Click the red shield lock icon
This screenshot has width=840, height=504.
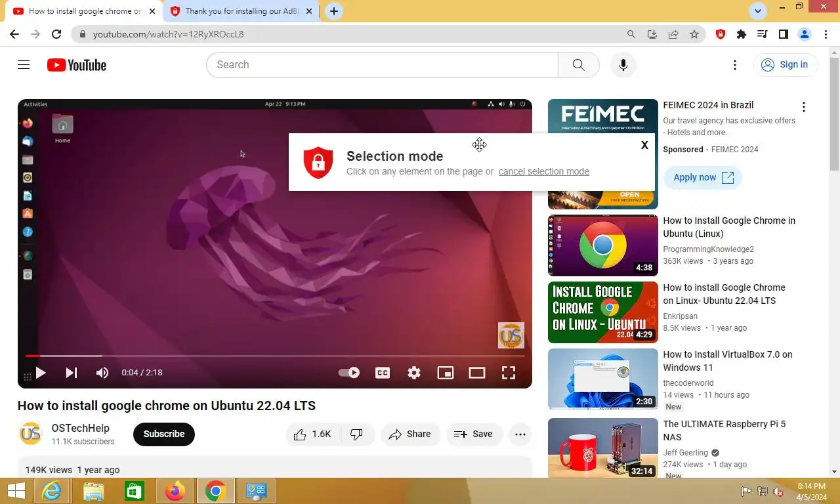[x=318, y=162]
